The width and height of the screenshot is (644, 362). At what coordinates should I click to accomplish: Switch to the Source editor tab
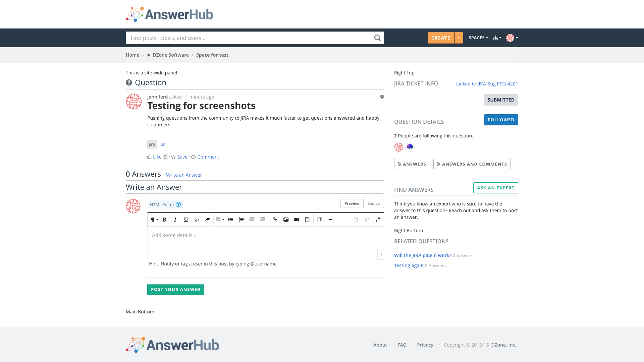pyautogui.click(x=374, y=203)
